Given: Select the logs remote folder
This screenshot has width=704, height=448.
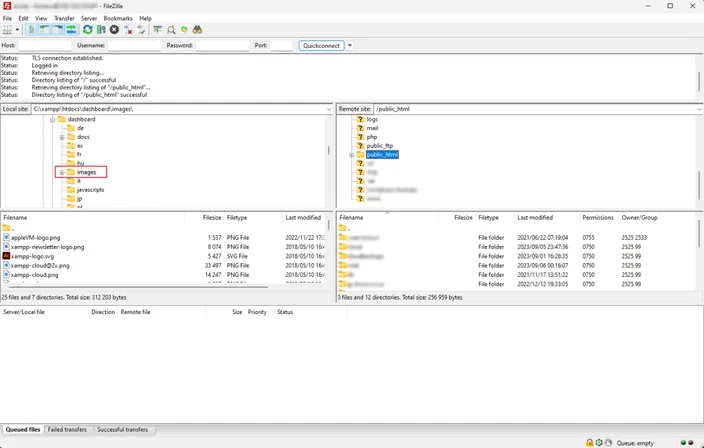Looking at the screenshot, I should [x=372, y=119].
